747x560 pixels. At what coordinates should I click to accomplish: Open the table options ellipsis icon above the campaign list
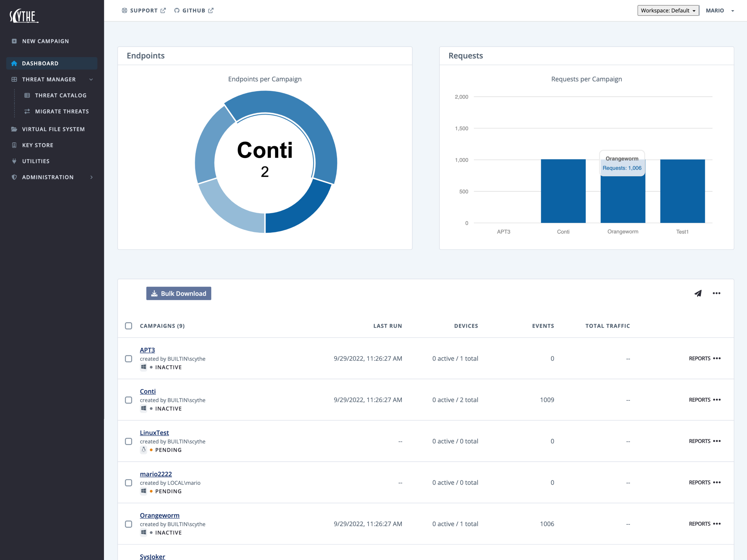click(x=716, y=293)
